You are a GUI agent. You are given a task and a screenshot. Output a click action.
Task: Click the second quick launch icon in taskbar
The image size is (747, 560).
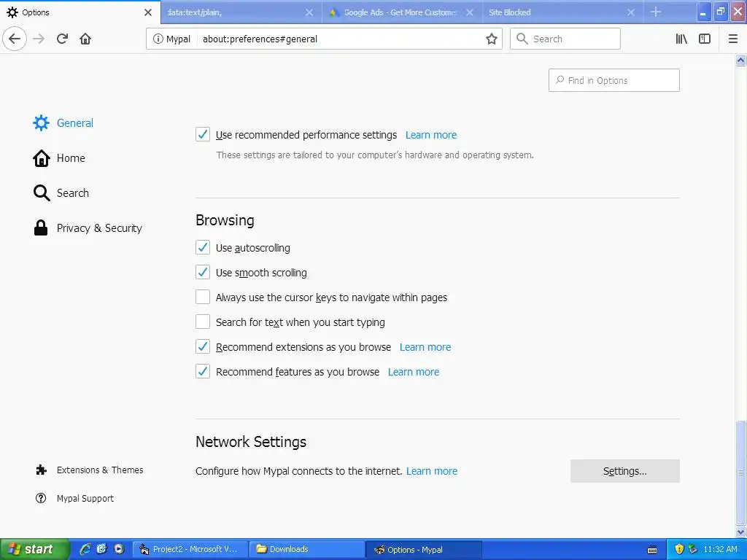(101, 549)
